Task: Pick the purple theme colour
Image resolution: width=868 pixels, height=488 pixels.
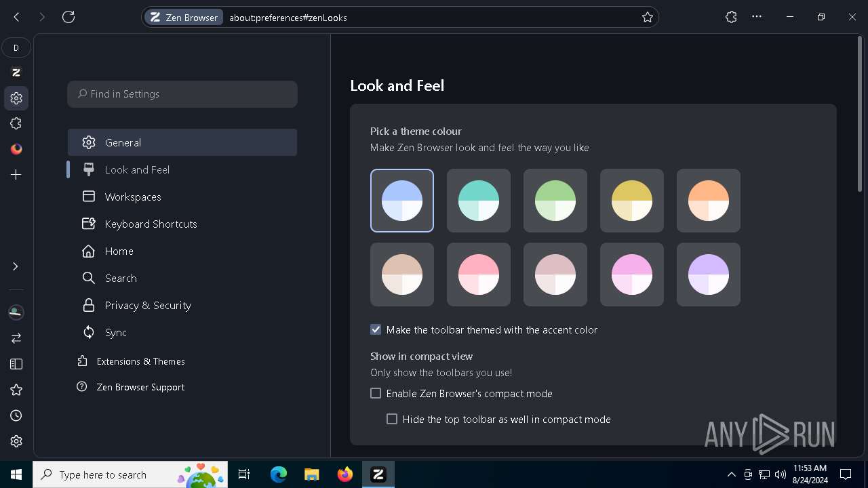Action: click(709, 274)
